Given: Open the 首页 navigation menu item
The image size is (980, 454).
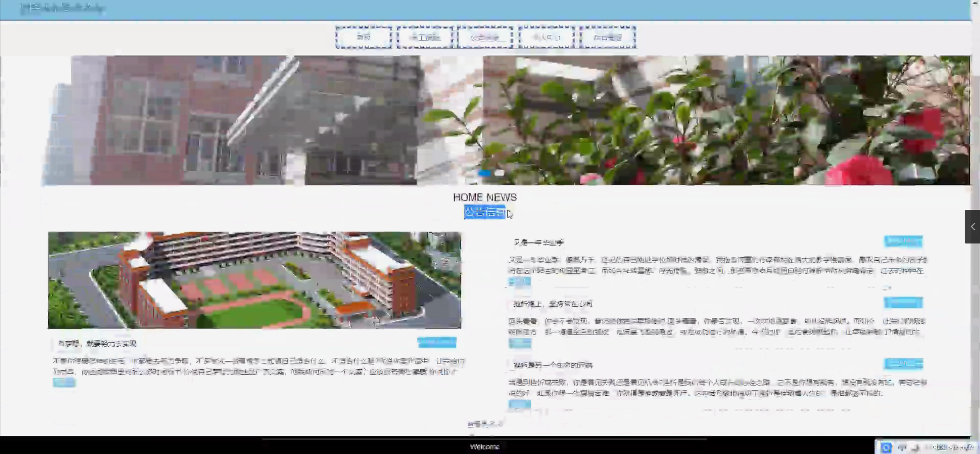Looking at the screenshot, I should [364, 37].
